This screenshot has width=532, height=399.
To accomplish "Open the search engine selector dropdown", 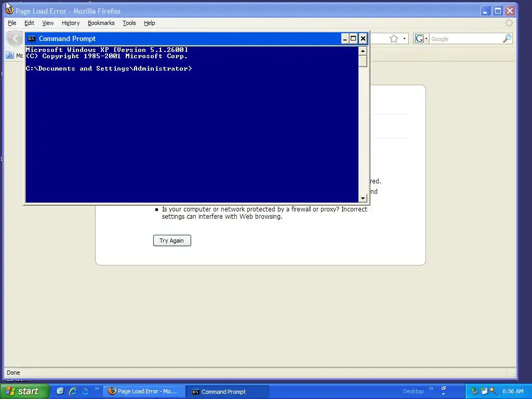I will (x=421, y=38).
